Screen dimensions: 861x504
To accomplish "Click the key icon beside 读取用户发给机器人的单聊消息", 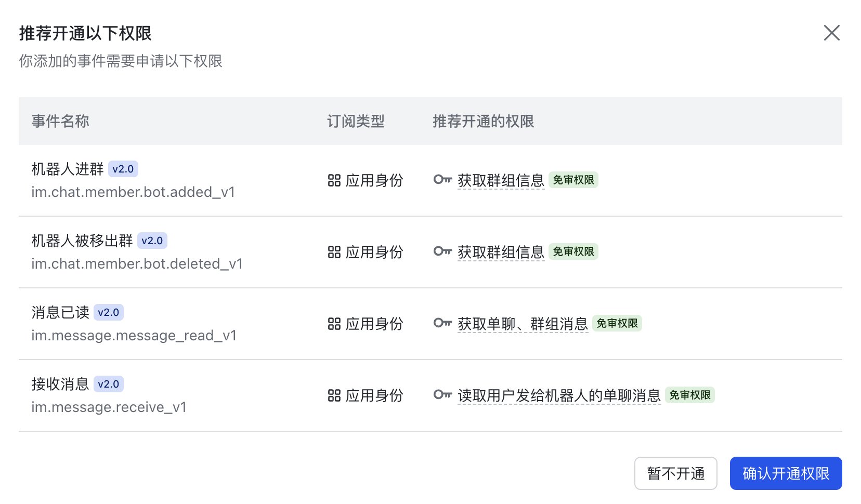I will coord(443,395).
